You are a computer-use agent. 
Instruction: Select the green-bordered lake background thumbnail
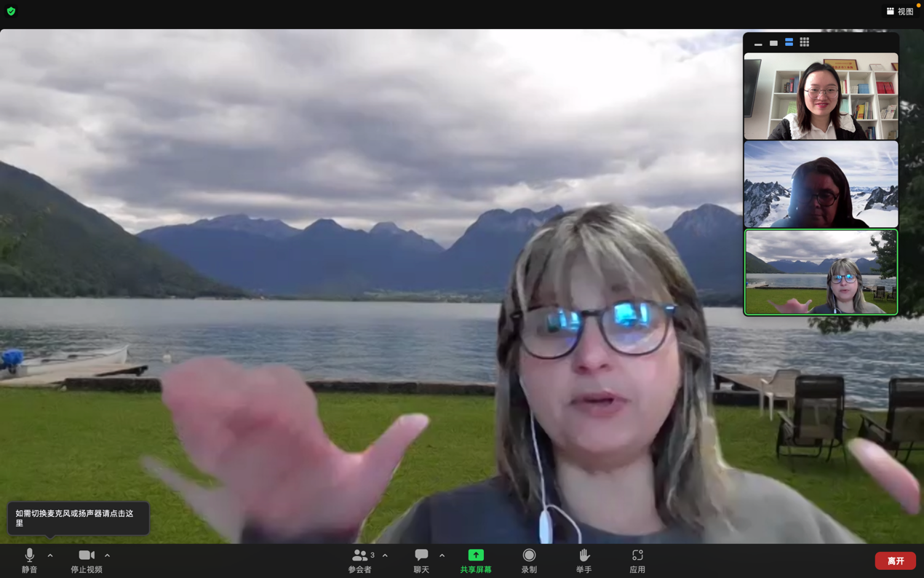tap(821, 272)
